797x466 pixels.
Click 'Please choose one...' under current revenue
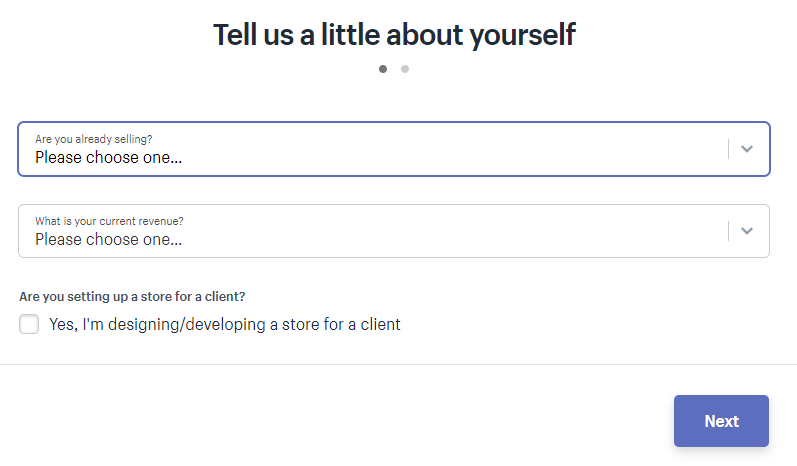pos(108,239)
